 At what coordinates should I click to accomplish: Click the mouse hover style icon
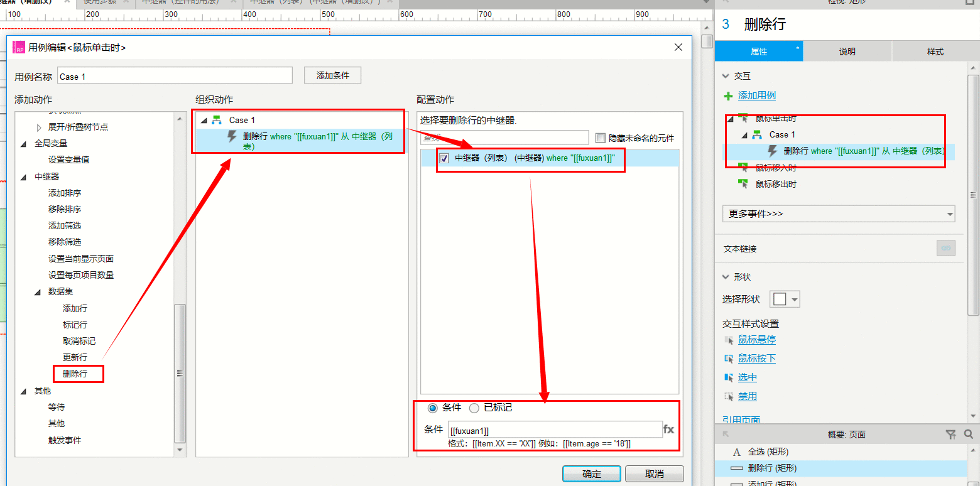729,340
